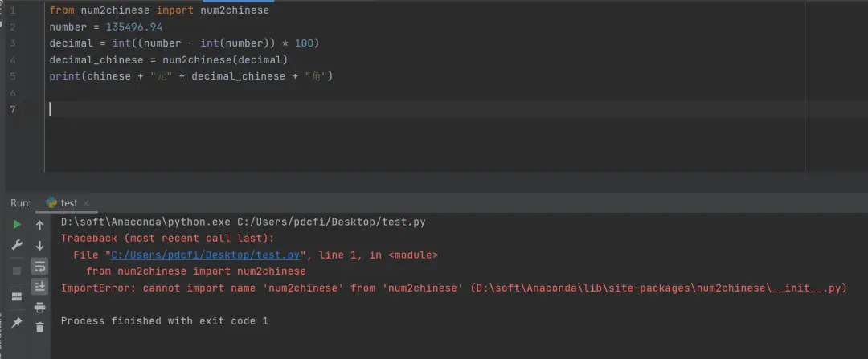Click the value 135496.94 in the code
The image size is (868, 359).
134,27
